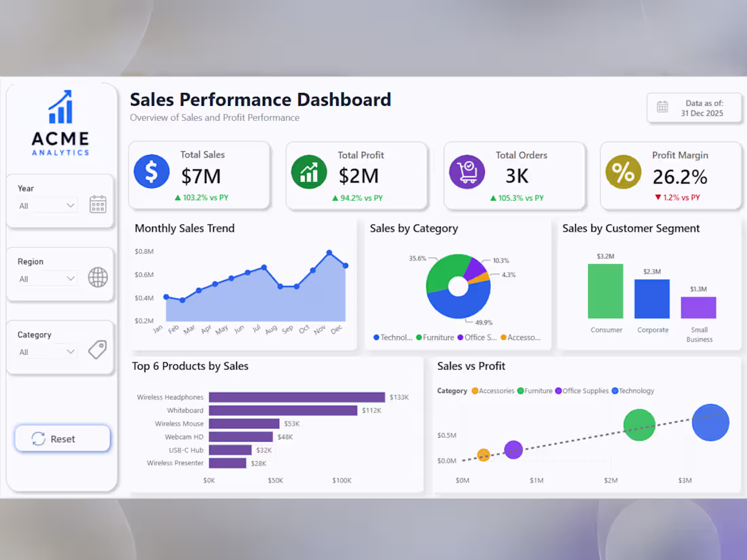
Task: Click the tag icon beside Category filter
Action: [x=97, y=350]
